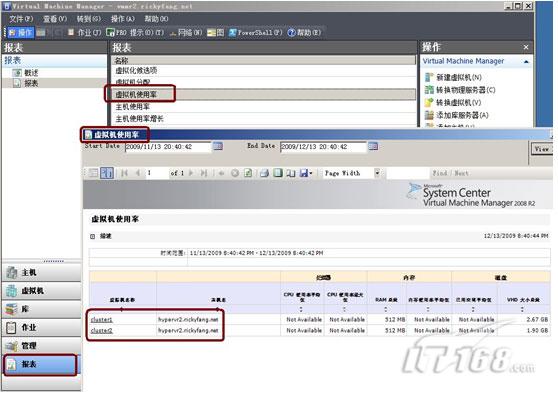Click inside the Start Date field
Screen dimensions: 558x393
pos(168,147)
